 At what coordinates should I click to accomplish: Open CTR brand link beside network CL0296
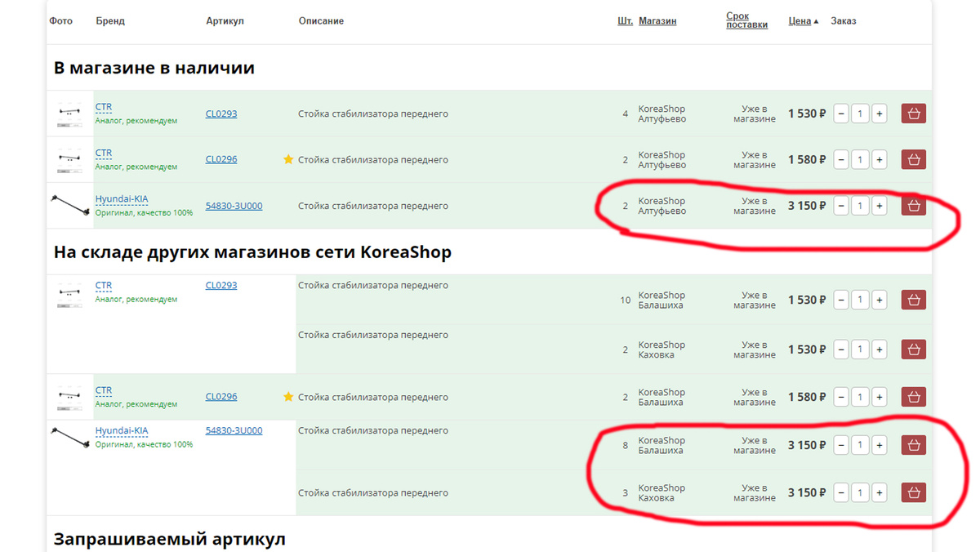(x=104, y=390)
